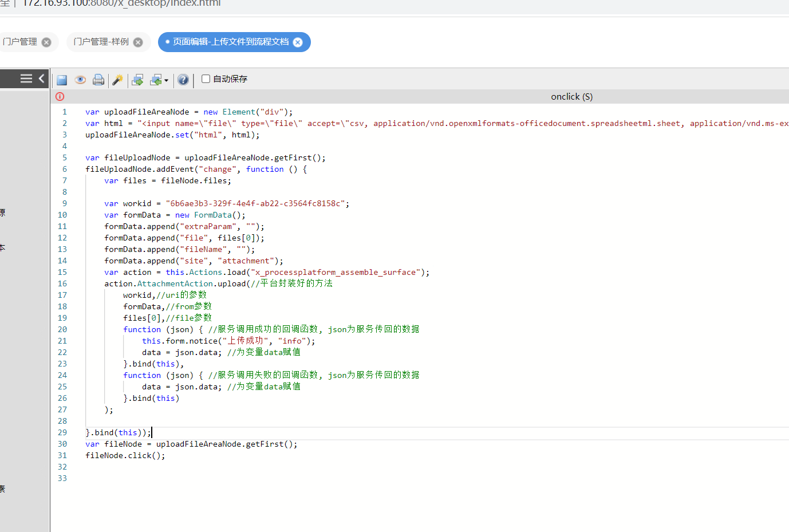The width and height of the screenshot is (789, 532).
Task: Collapse the left sidebar with the chevron
Action: tap(41, 78)
